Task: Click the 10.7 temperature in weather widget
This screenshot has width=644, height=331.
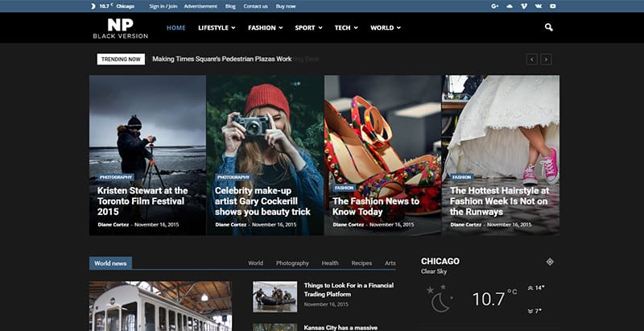Action: [488, 300]
